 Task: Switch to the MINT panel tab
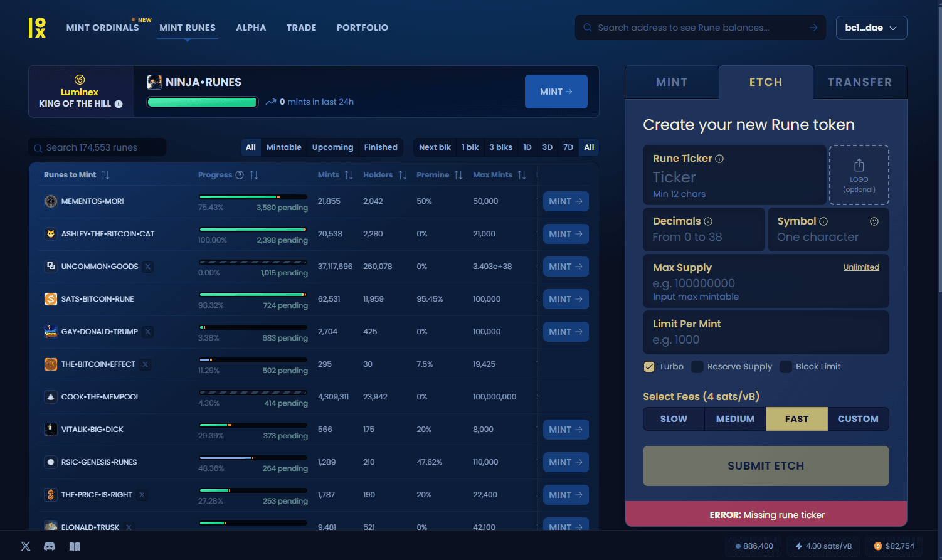672,82
